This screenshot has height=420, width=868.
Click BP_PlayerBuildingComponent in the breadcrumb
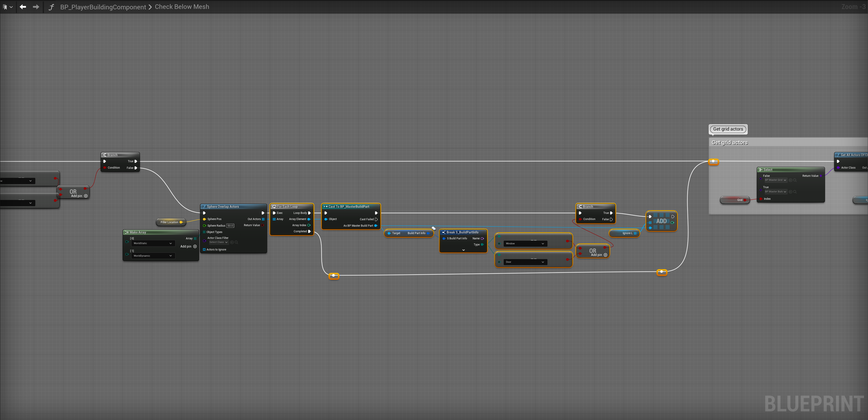coord(103,7)
